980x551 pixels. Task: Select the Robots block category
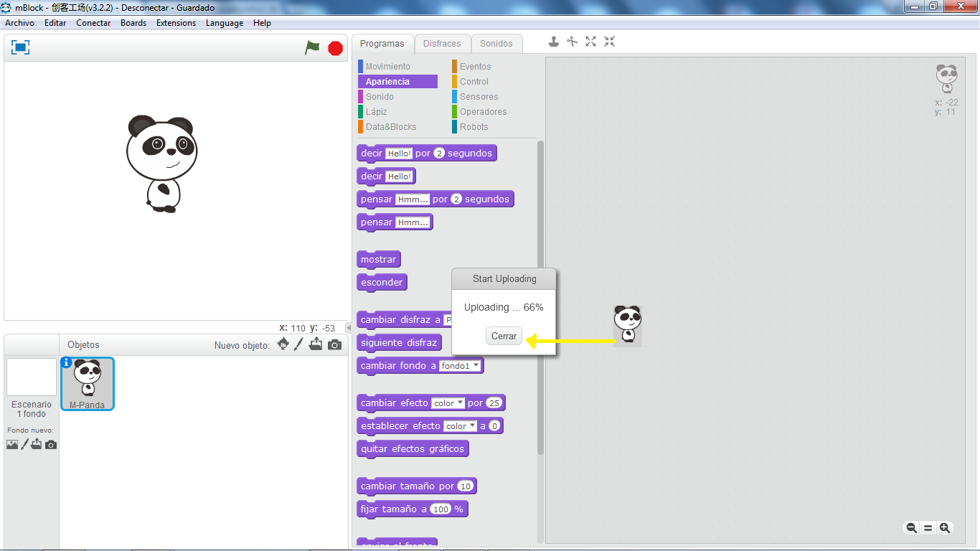(x=473, y=127)
